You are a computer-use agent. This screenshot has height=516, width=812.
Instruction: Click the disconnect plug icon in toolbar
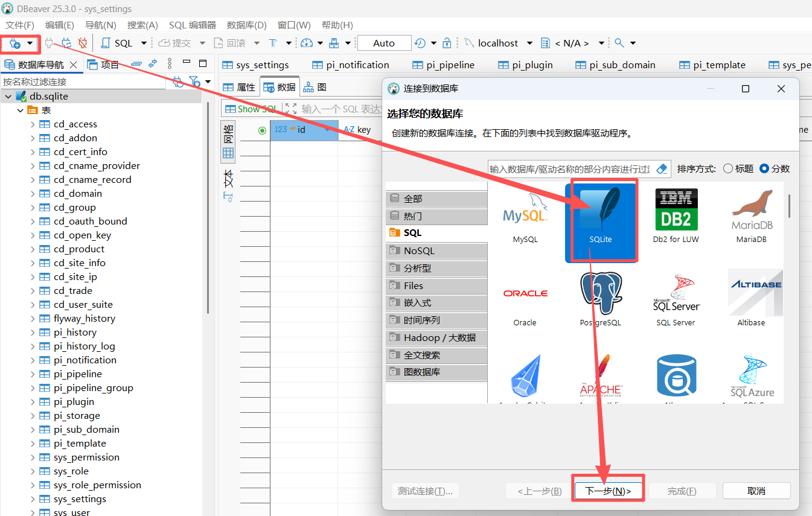click(x=83, y=43)
